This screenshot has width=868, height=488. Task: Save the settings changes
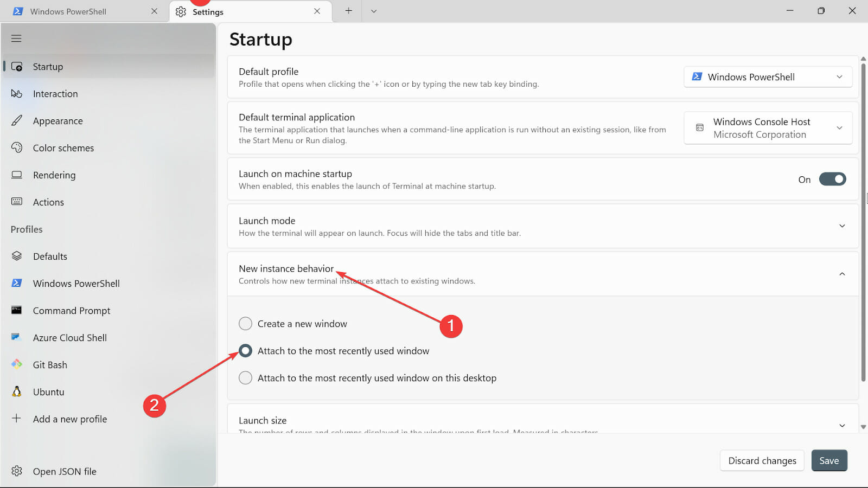[829, 460]
